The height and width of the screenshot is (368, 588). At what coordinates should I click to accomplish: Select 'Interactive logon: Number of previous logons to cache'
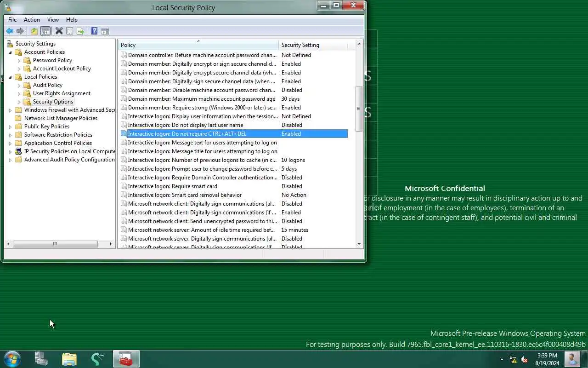click(x=234, y=160)
